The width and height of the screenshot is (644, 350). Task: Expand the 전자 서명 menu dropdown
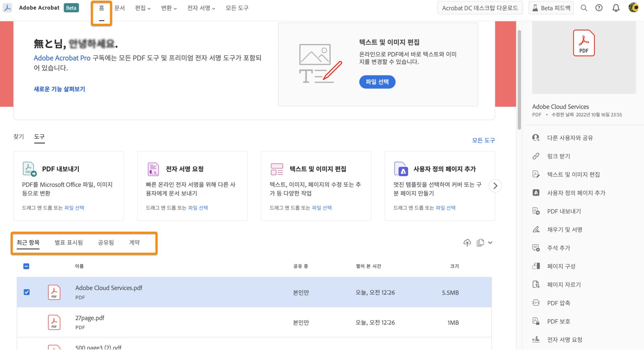(x=201, y=8)
